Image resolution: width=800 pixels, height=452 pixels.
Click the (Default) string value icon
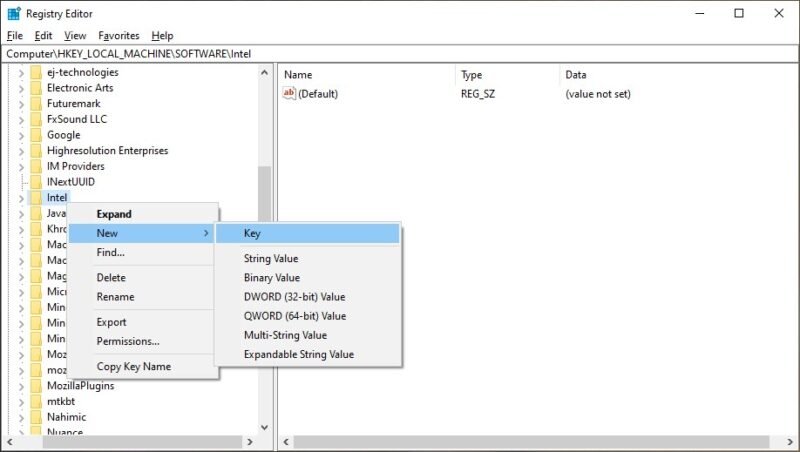(x=290, y=94)
